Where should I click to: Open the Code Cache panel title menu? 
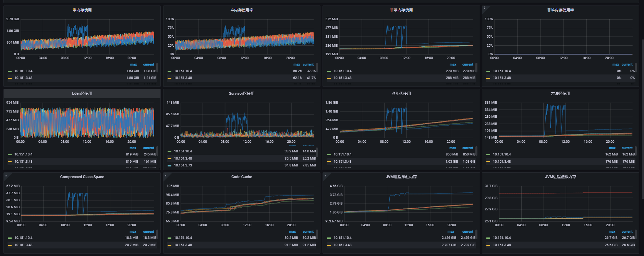tap(242, 177)
